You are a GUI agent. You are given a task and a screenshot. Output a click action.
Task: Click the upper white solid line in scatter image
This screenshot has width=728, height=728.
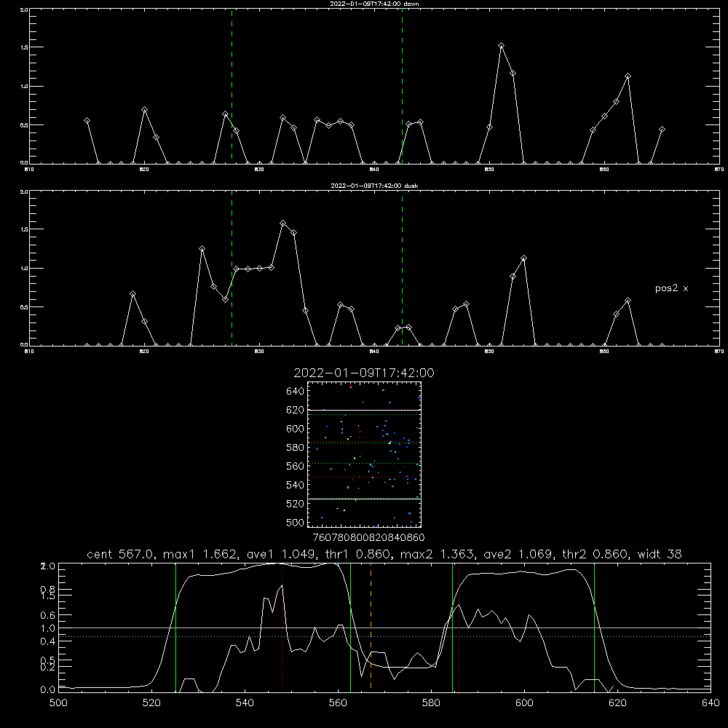click(x=364, y=410)
